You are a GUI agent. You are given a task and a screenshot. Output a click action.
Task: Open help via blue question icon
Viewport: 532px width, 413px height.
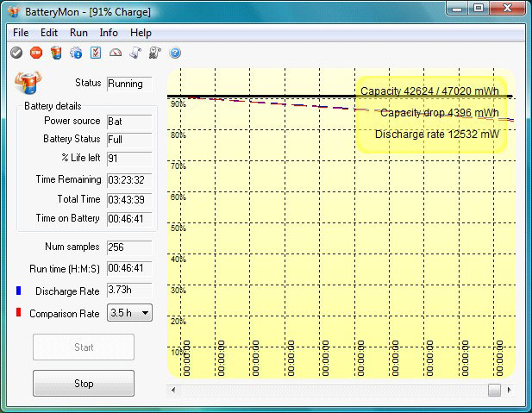click(175, 53)
